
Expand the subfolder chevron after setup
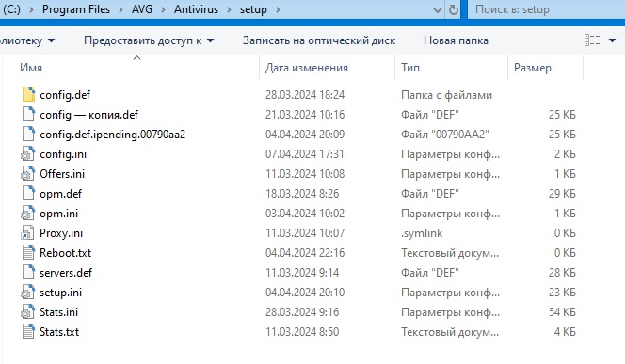pyautogui.click(x=278, y=9)
